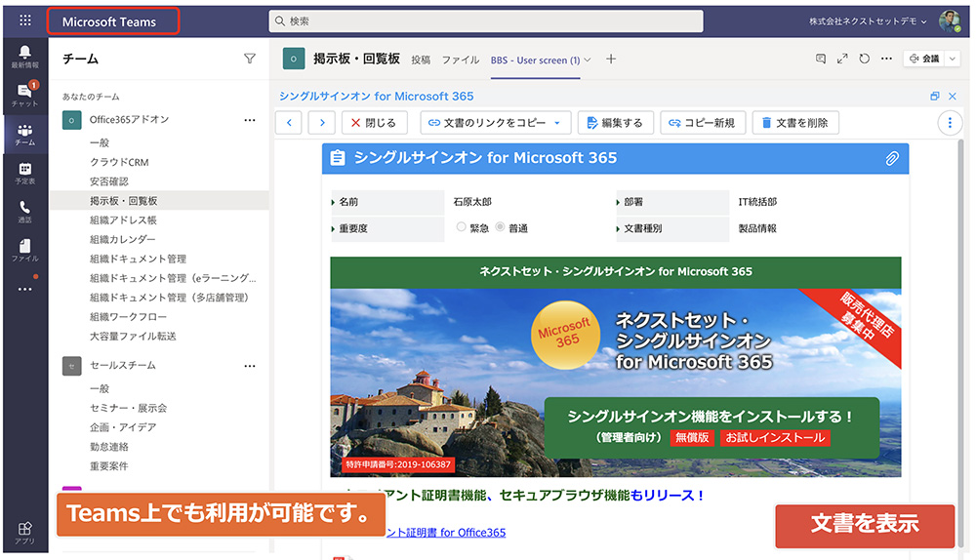Open the Activity bell in sidebar
Screen dimensions: 976x560
[x=25, y=57]
